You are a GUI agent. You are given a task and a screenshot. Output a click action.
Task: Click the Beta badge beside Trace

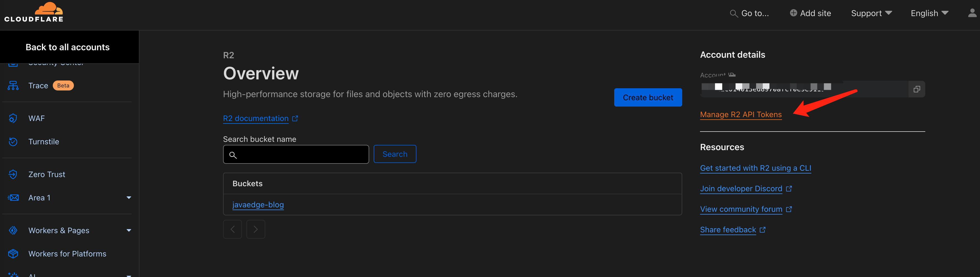(x=63, y=85)
